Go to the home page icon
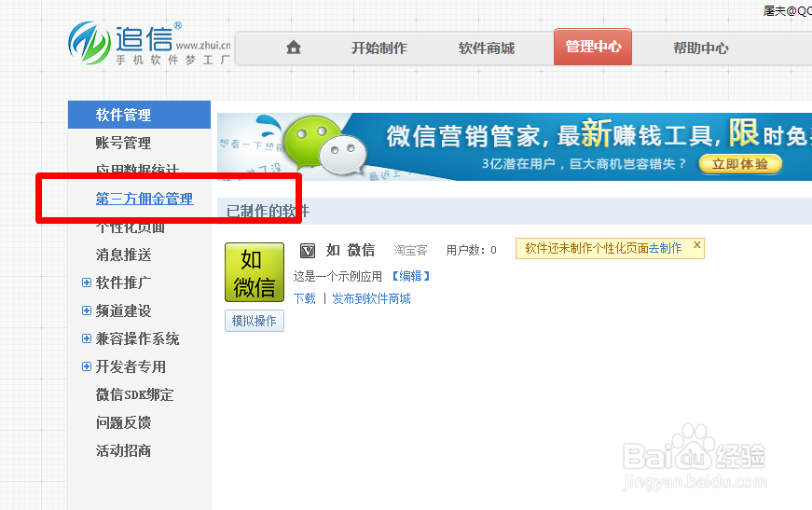The image size is (812, 510). point(294,48)
